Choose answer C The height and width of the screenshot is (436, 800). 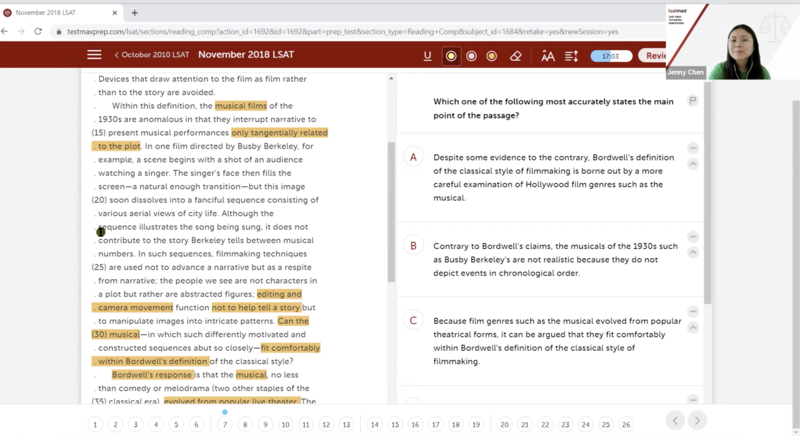click(413, 320)
